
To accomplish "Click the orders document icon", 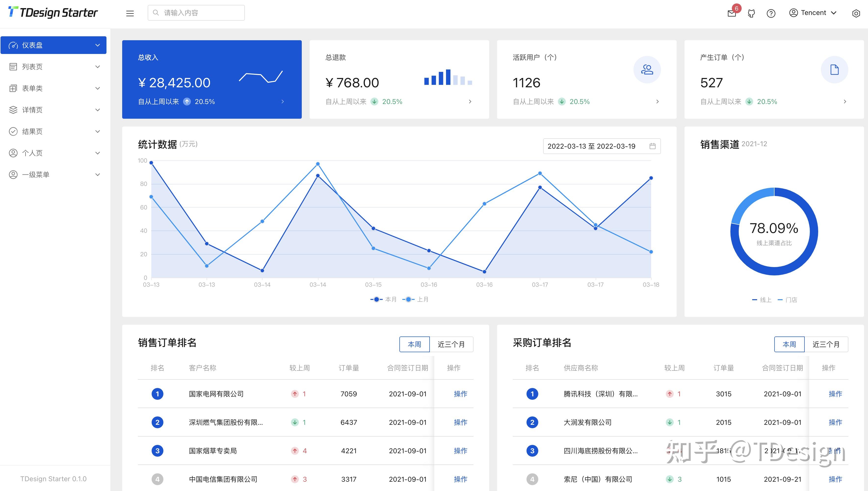I will (834, 70).
